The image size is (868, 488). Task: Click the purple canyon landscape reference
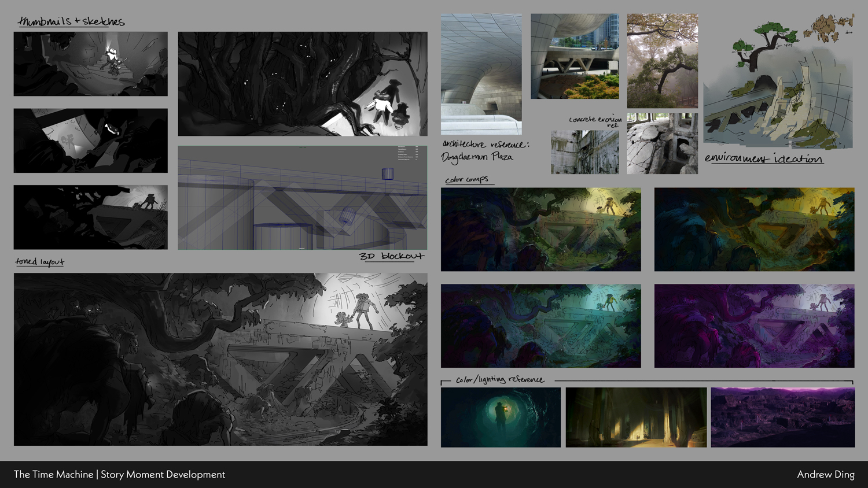pos(782,417)
